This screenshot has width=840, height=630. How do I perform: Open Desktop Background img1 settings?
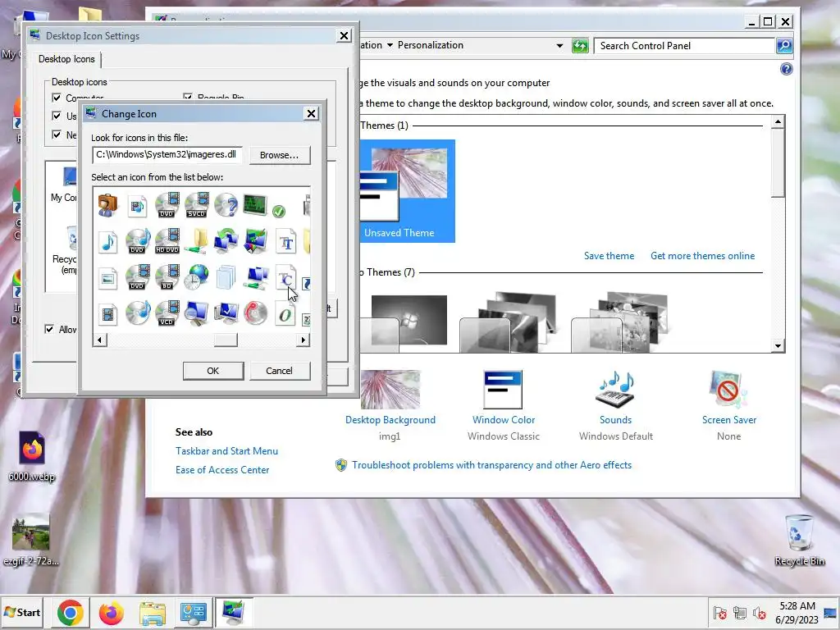click(390, 405)
